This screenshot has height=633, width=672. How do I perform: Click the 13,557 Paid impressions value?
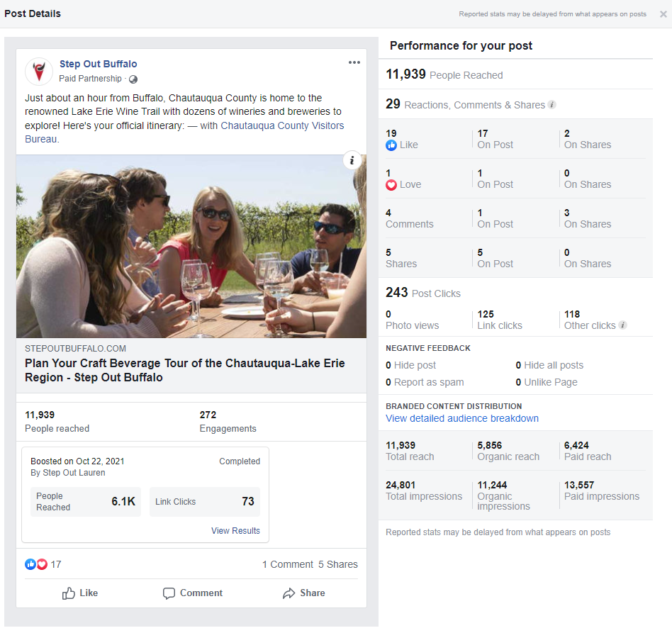(x=579, y=485)
